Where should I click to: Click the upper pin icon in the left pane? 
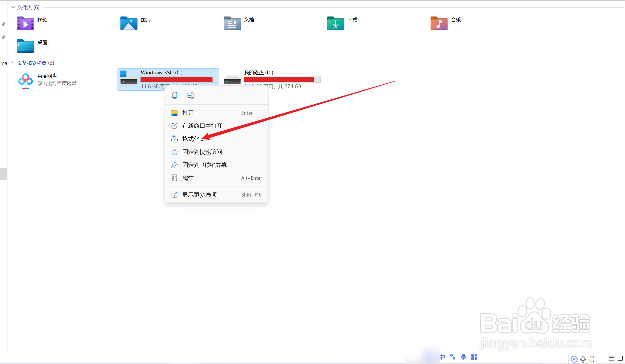(3, 24)
